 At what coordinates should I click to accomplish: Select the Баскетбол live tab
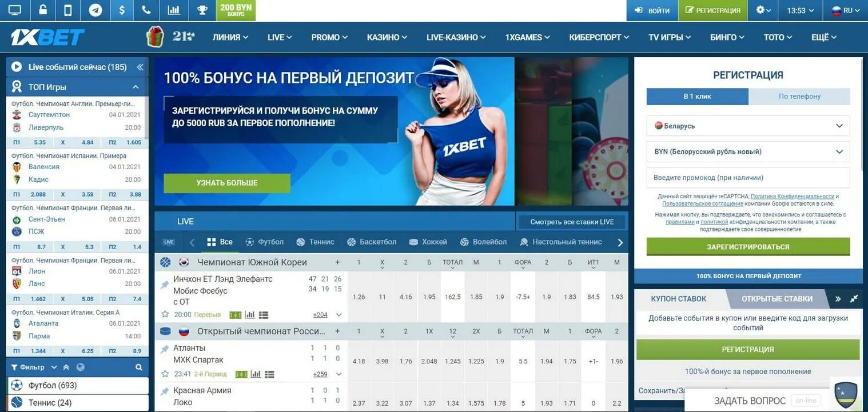pos(371,242)
